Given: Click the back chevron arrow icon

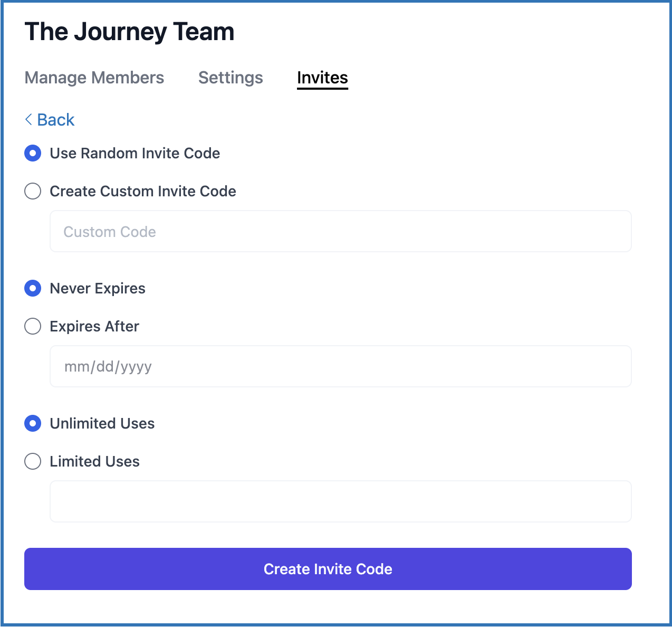Looking at the screenshot, I should point(28,120).
